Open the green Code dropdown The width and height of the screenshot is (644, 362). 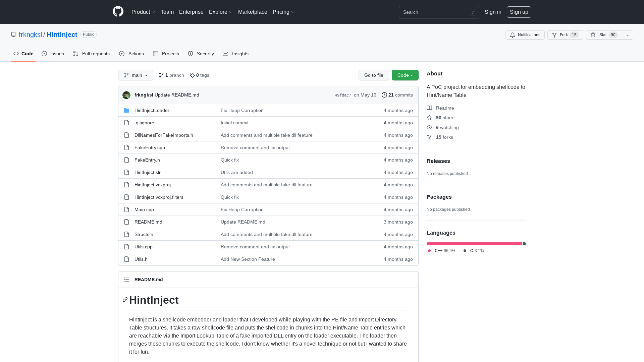(x=405, y=75)
